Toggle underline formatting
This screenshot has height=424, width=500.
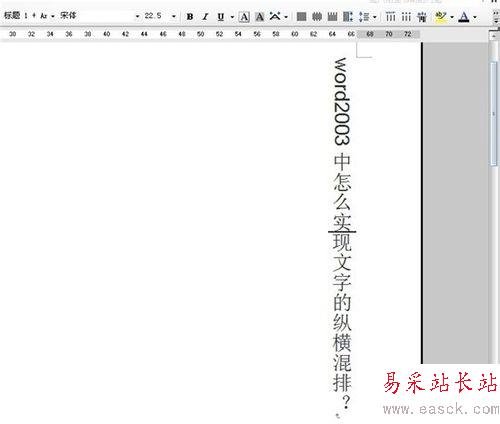click(x=220, y=16)
